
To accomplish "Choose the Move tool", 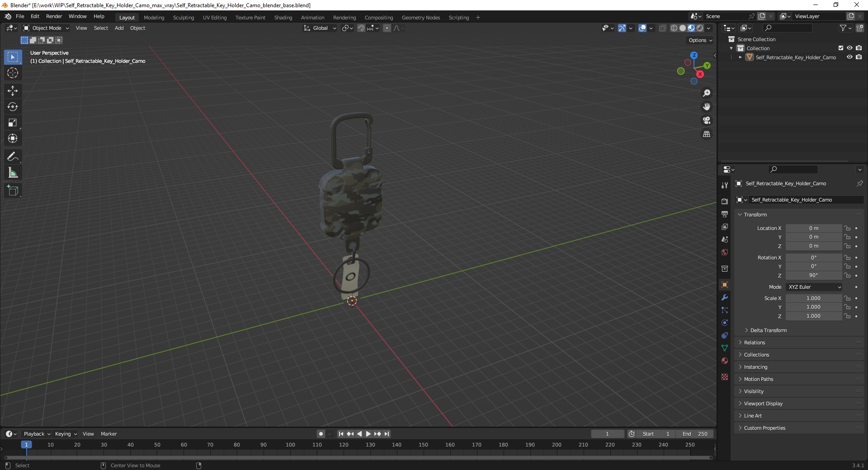I will click(13, 91).
